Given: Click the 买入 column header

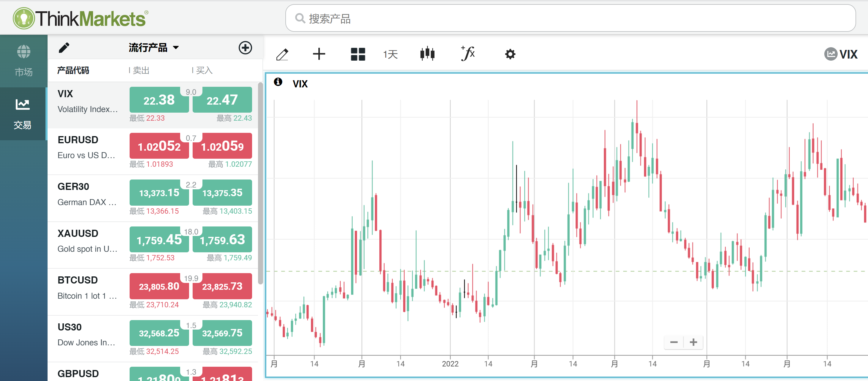Looking at the screenshot, I should click(204, 70).
